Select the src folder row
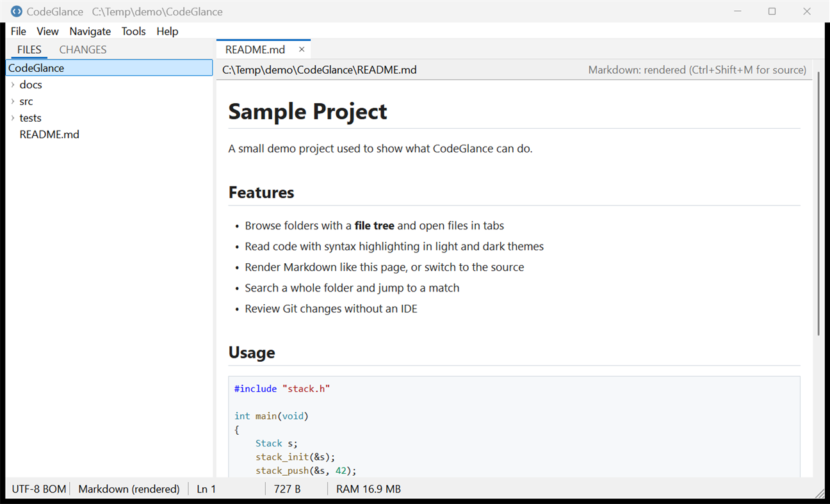This screenshot has height=504, width=830. pyautogui.click(x=109, y=101)
